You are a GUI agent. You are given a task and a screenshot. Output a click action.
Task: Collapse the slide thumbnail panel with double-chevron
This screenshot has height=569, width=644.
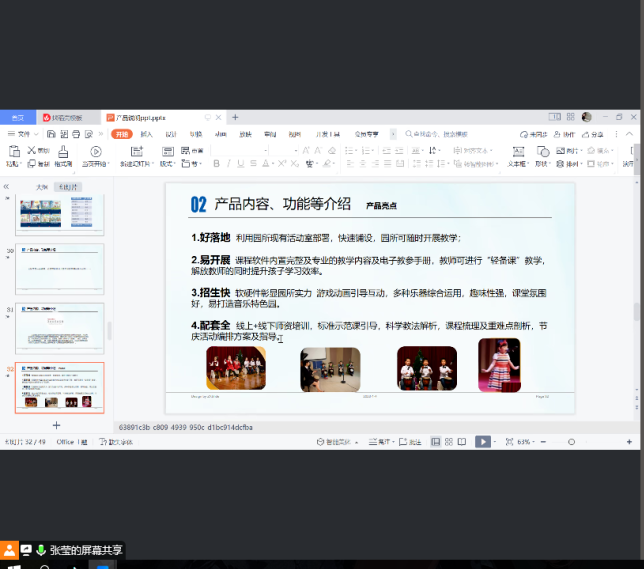click(x=7, y=187)
